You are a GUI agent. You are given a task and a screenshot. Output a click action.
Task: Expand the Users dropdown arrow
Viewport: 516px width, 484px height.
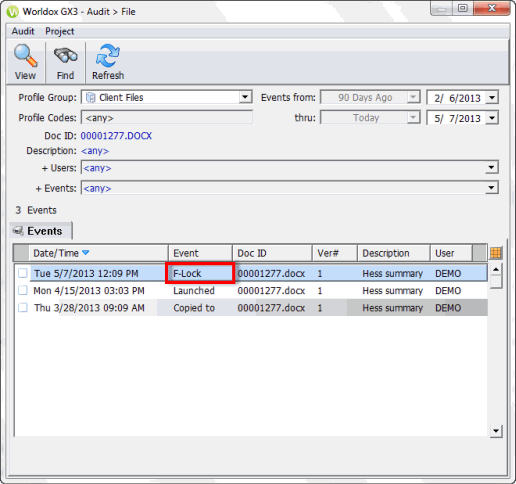491,167
